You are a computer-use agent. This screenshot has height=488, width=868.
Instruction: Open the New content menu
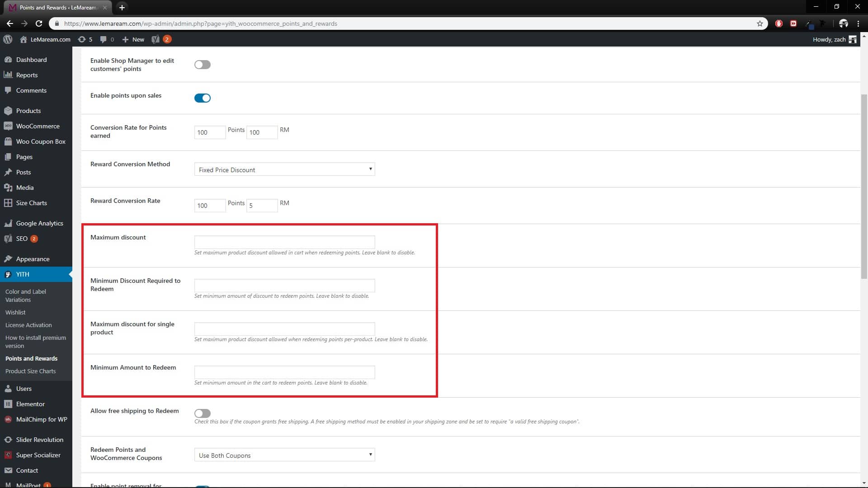click(133, 39)
